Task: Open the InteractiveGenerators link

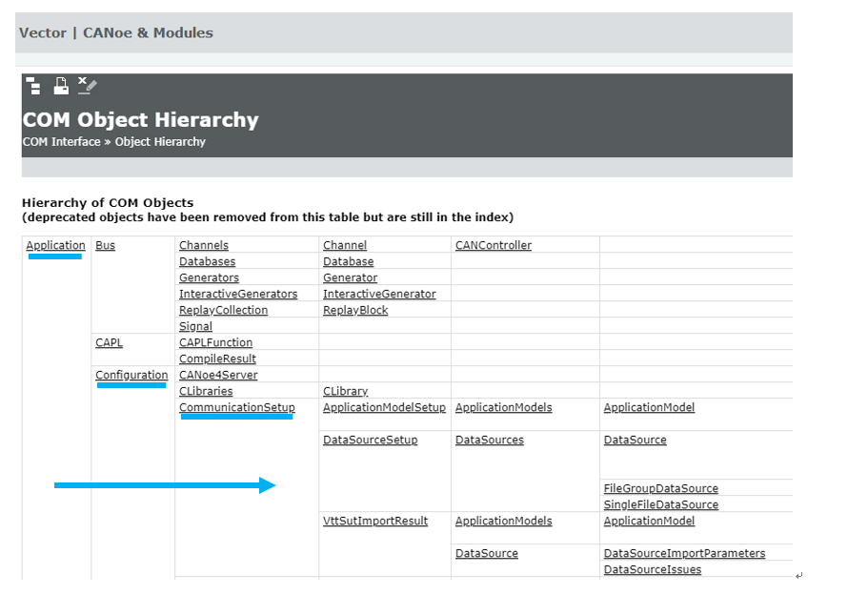Action: (238, 294)
